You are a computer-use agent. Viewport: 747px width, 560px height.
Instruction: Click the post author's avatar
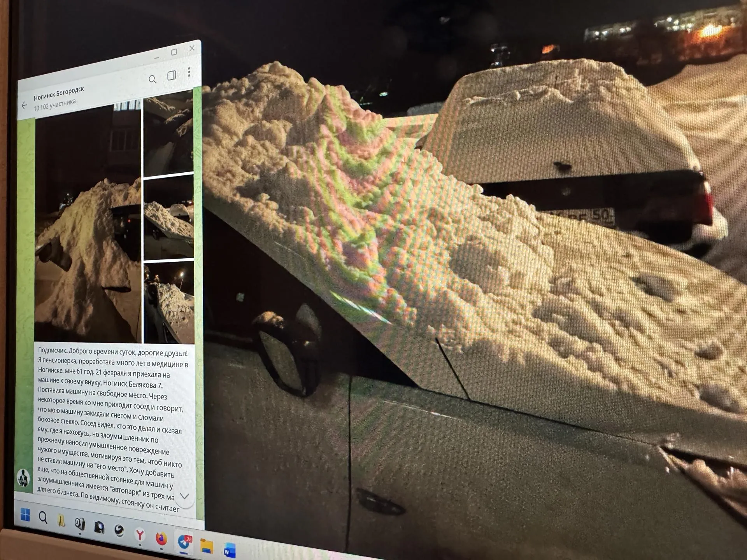pyautogui.click(x=23, y=477)
